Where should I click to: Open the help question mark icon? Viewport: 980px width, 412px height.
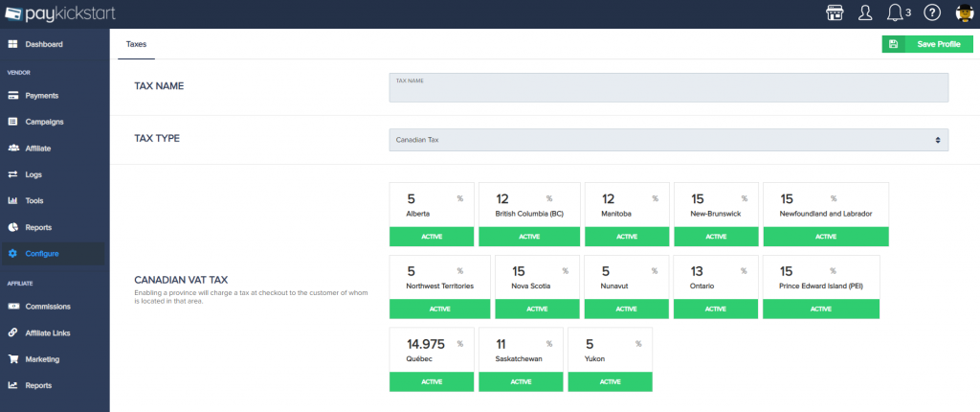[x=932, y=12]
